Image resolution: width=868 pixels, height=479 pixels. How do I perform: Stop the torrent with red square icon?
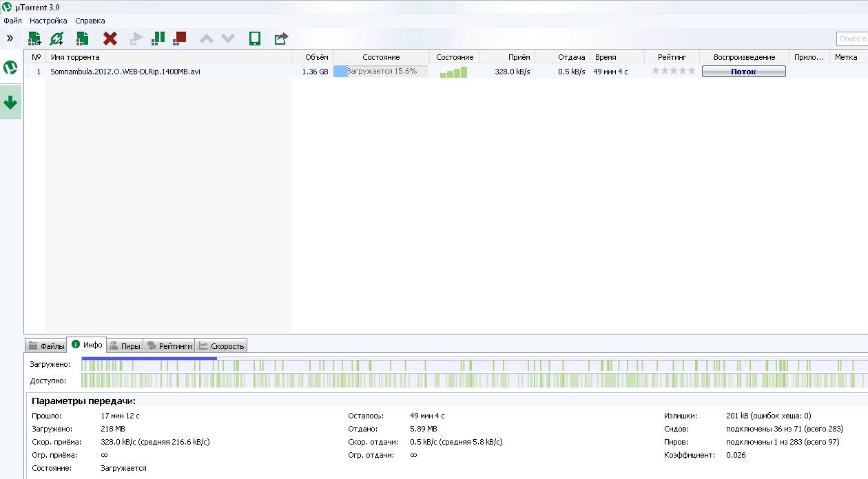click(180, 39)
